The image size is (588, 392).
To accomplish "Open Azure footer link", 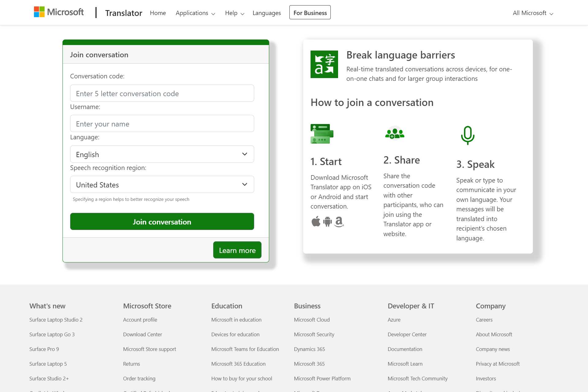I will [394, 320].
